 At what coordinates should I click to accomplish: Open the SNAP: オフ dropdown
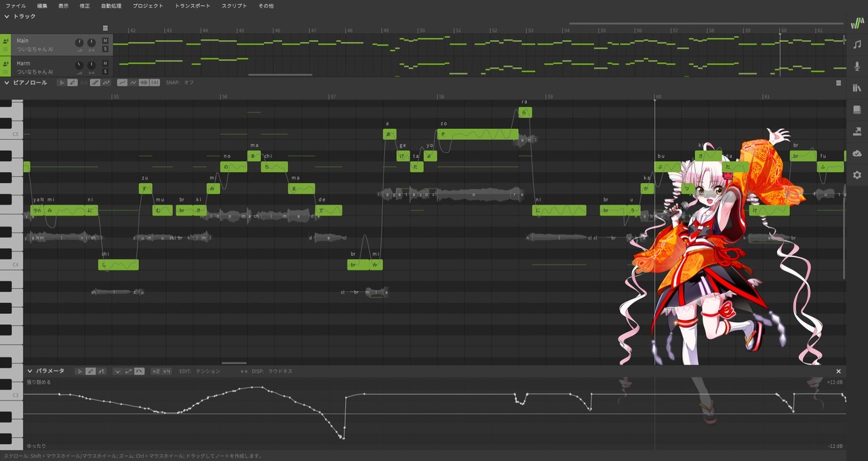click(180, 83)
